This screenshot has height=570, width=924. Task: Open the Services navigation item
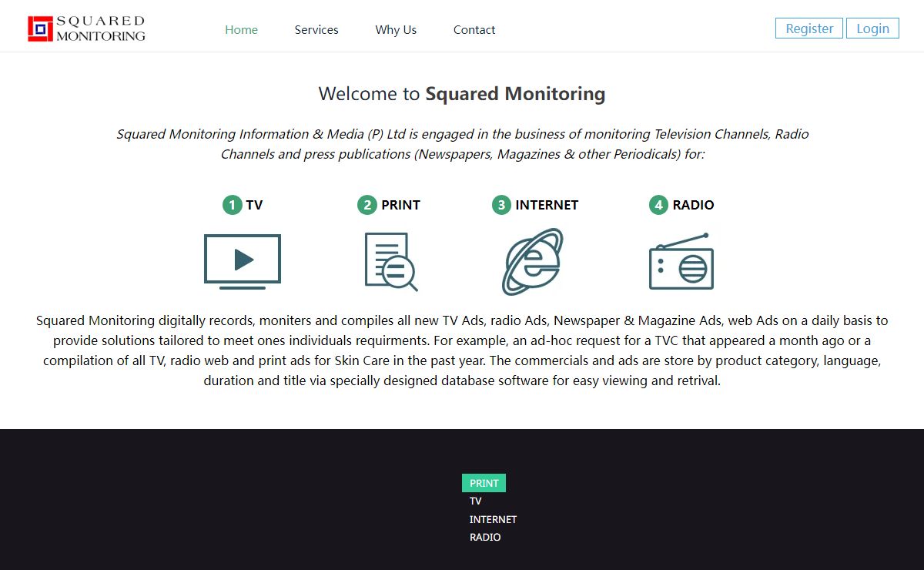point(316,29)
